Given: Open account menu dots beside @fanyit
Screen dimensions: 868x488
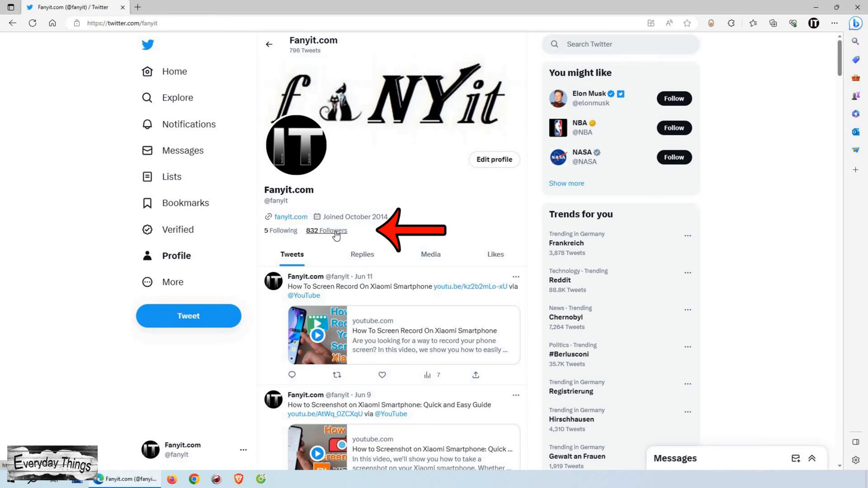Looking at the screenshot, I should (243, 450).
